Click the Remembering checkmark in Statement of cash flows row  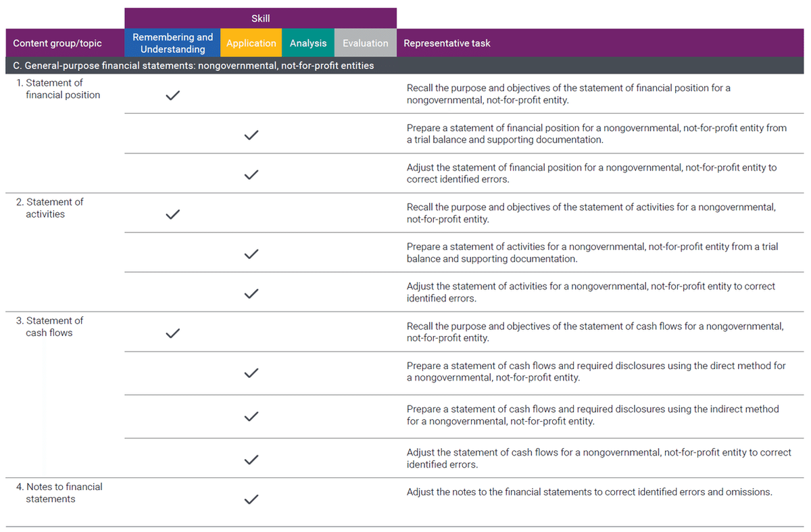point(172,333)
